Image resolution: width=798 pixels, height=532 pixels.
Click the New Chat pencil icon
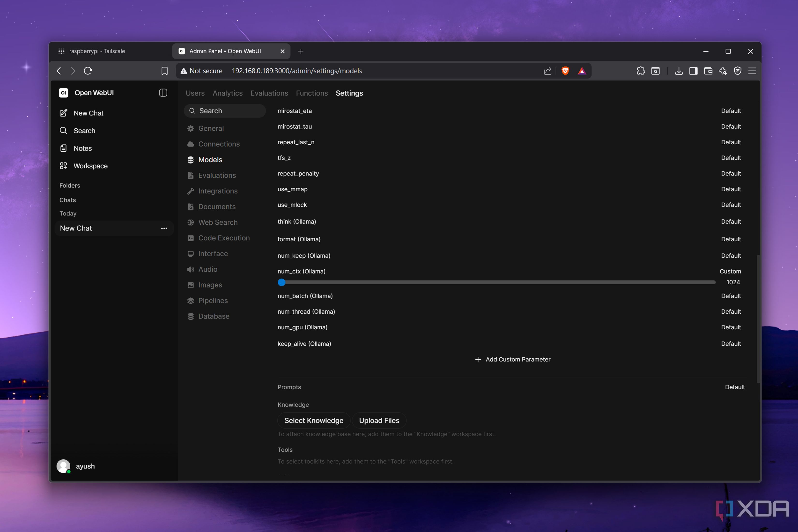(63, 113)
